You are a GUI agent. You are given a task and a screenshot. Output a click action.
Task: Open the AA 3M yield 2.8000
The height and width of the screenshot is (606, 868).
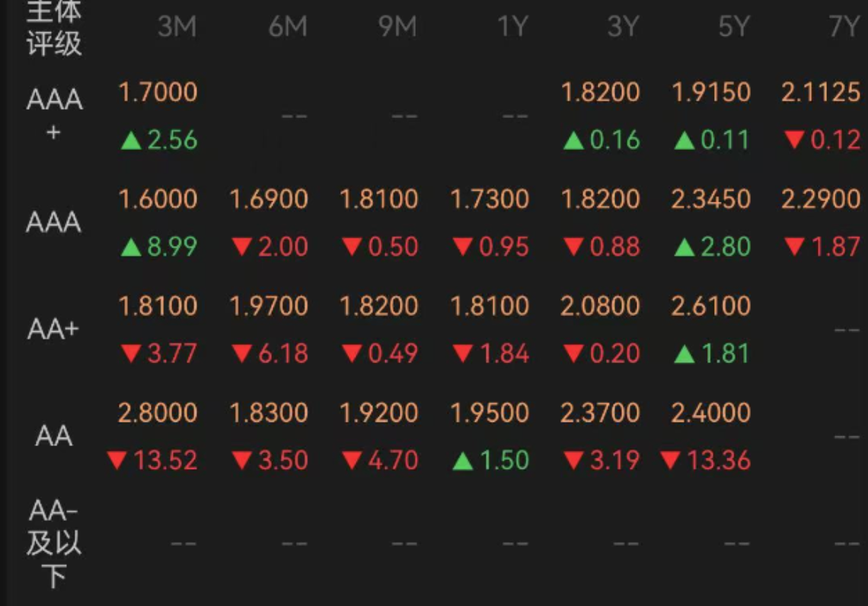pos(158,413)
